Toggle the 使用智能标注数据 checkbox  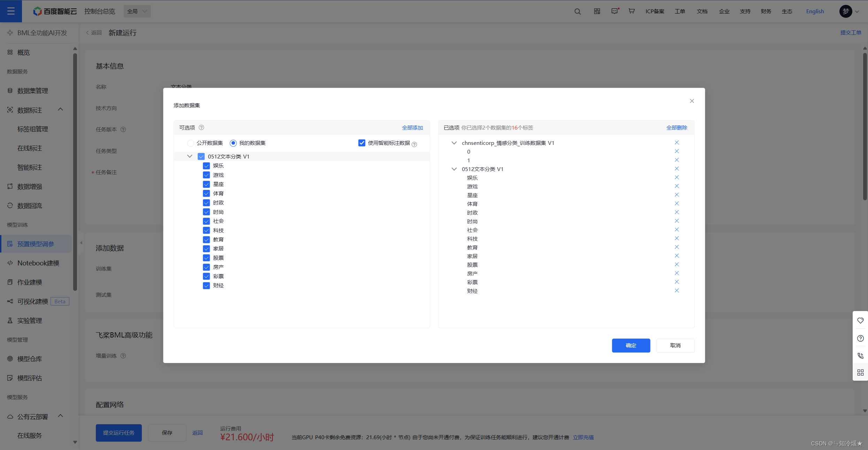pos(362,143)
